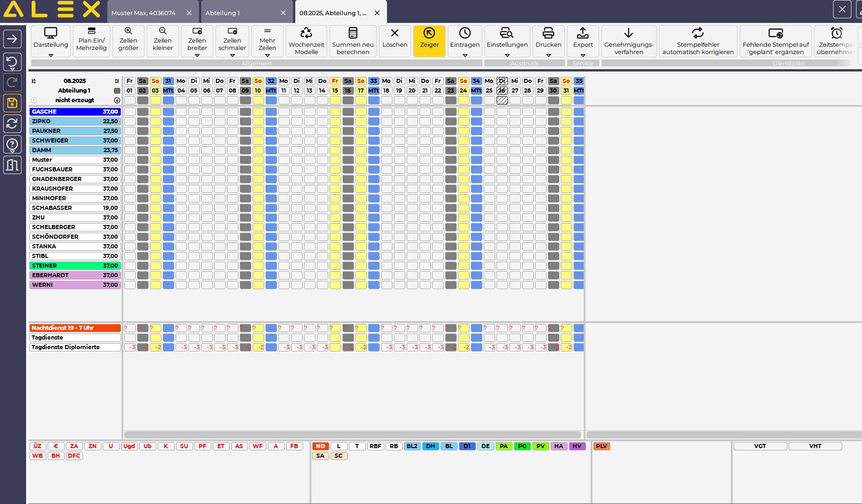The height and width of the screenshot is (504, 862).
Task: Open the Drucken dropdown menu
Action: coord(548,55)
